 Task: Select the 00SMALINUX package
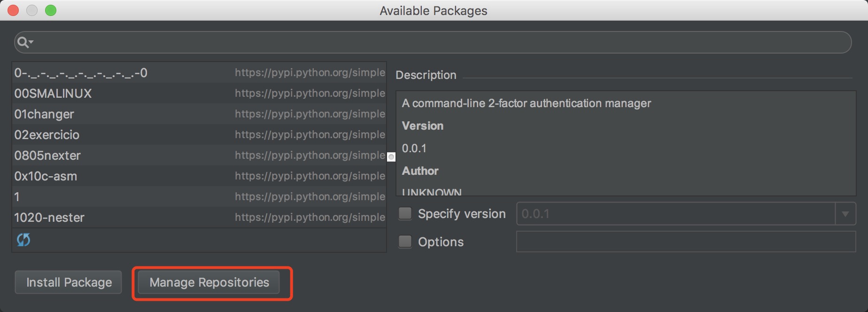pyautogui.click(x=199, y=94)
